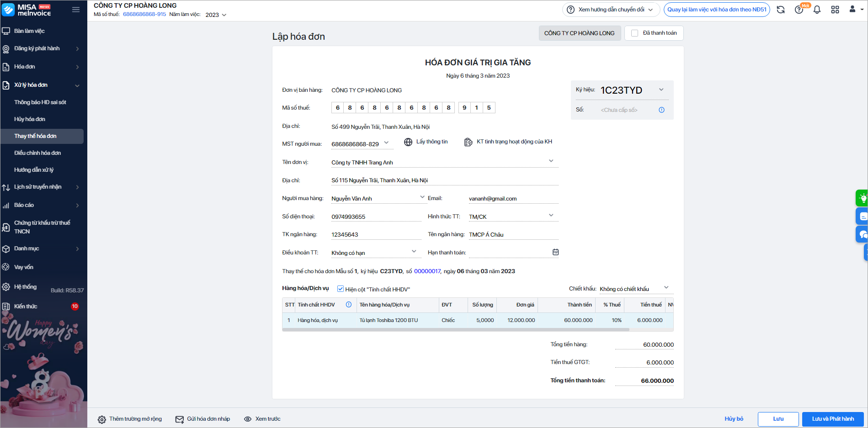This screenshot has width=868, height=428.
Task: Click the Đơn giá cell 12.000.000
Action: [x=517, y=320]
